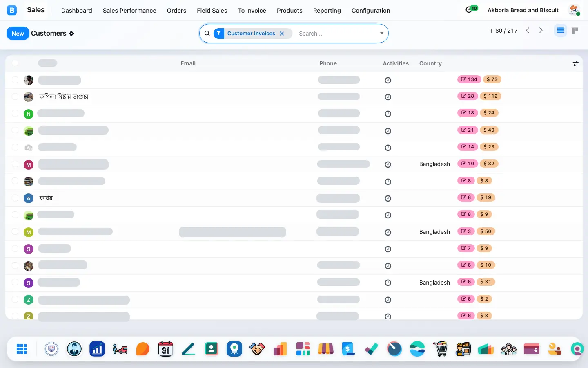
Task: Tick checkbox for করিম row
Action: point(15,198)
